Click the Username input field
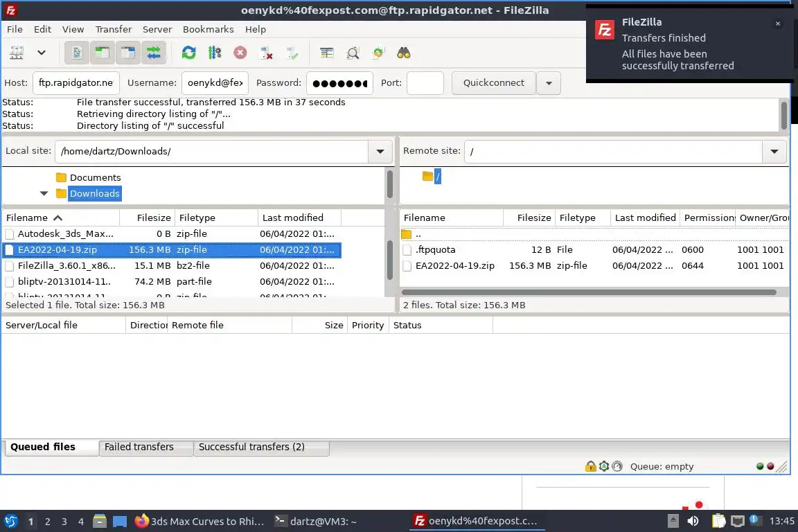The width and height of the screenshot is (798, 532). click(x=215, y=83)
